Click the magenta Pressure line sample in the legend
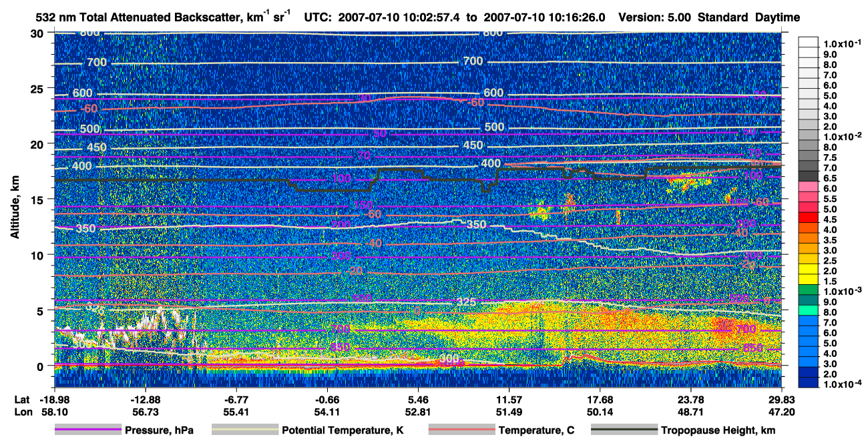 pyautogui.click(x=87, y=430)
